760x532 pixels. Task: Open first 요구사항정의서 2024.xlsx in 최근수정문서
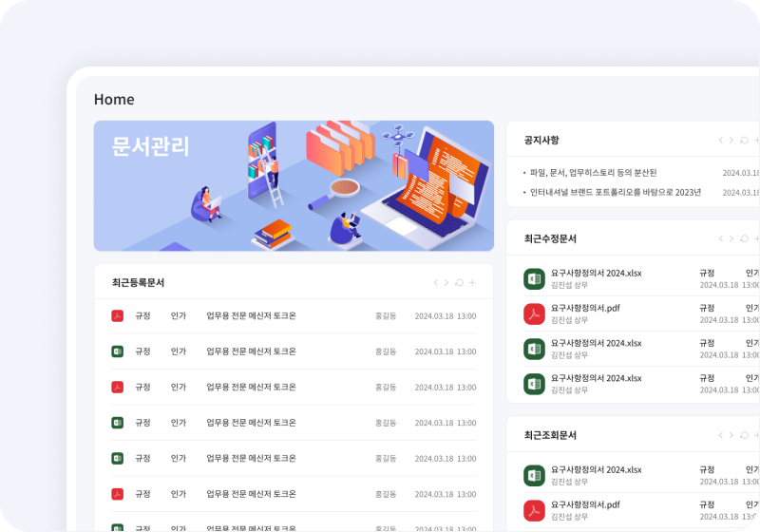596,273
